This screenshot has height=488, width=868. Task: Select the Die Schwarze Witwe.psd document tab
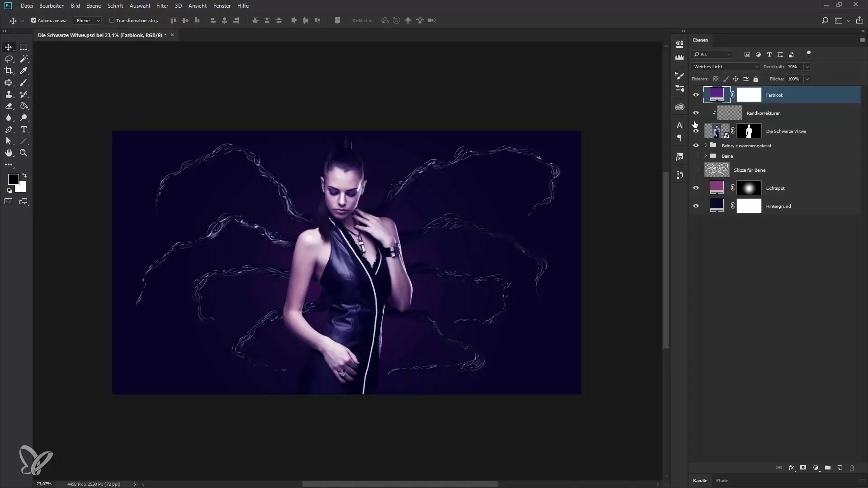tap(102, 35)
